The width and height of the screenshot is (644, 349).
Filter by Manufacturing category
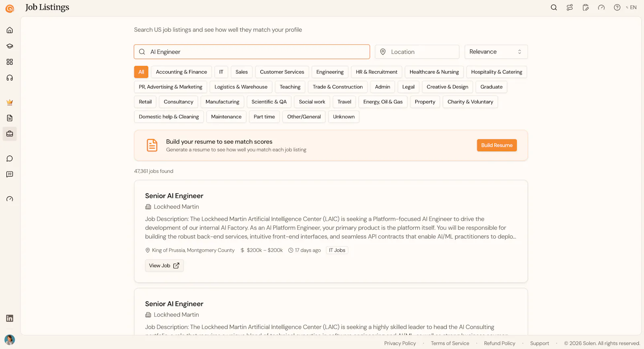pyautogui.click(x=223, y=102)
